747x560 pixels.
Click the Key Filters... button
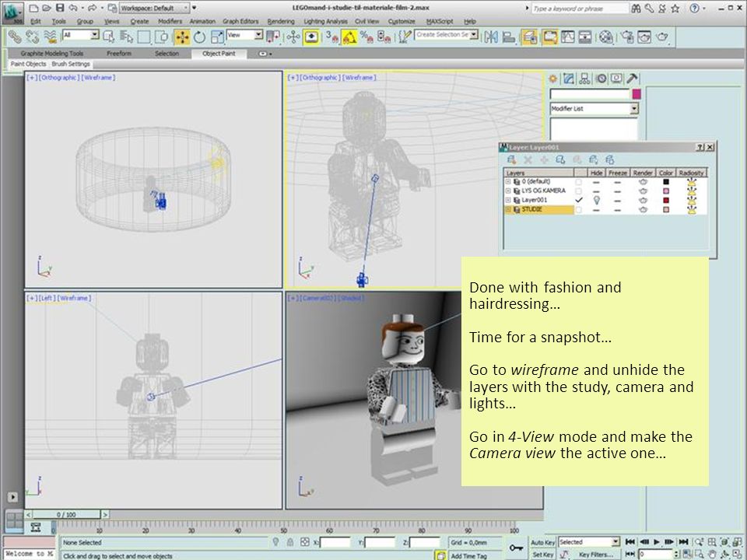(x=595, y=555)
